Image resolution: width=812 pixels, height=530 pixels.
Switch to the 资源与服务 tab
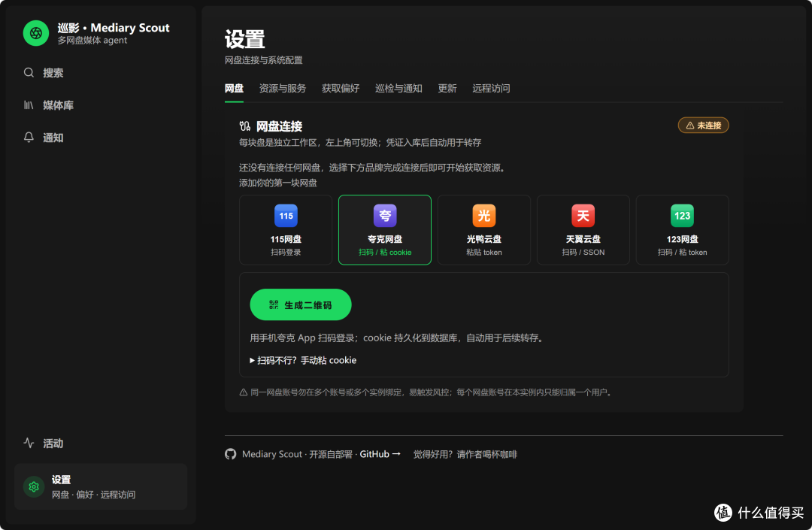(x=282, y=89)
